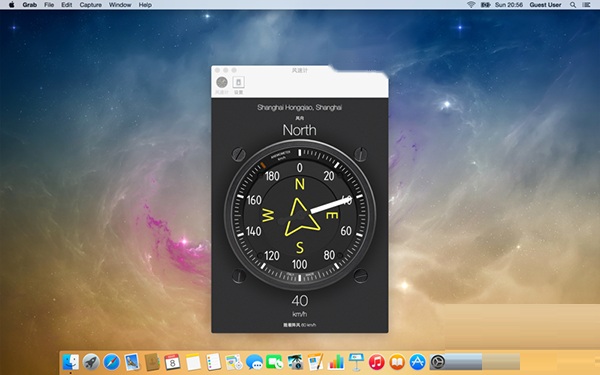
Task: Launch FaceTime from the Dock
Action: (x=274, y=362)
